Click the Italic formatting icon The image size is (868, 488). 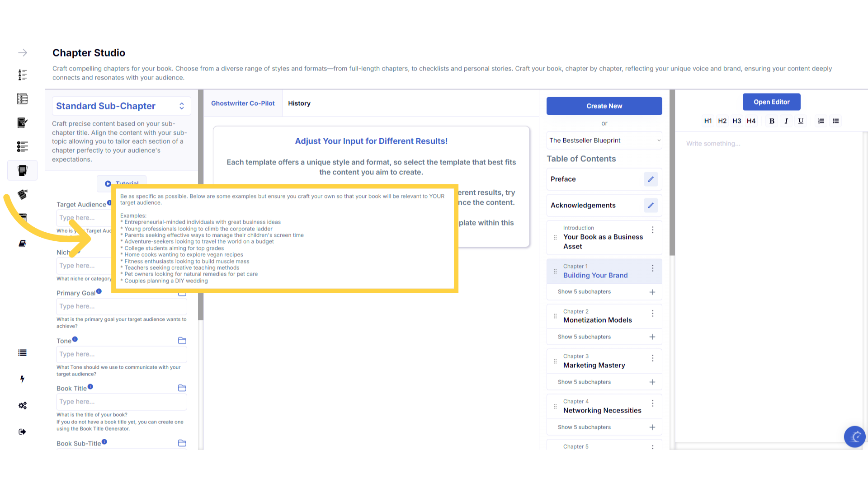[x=786, y=121]
